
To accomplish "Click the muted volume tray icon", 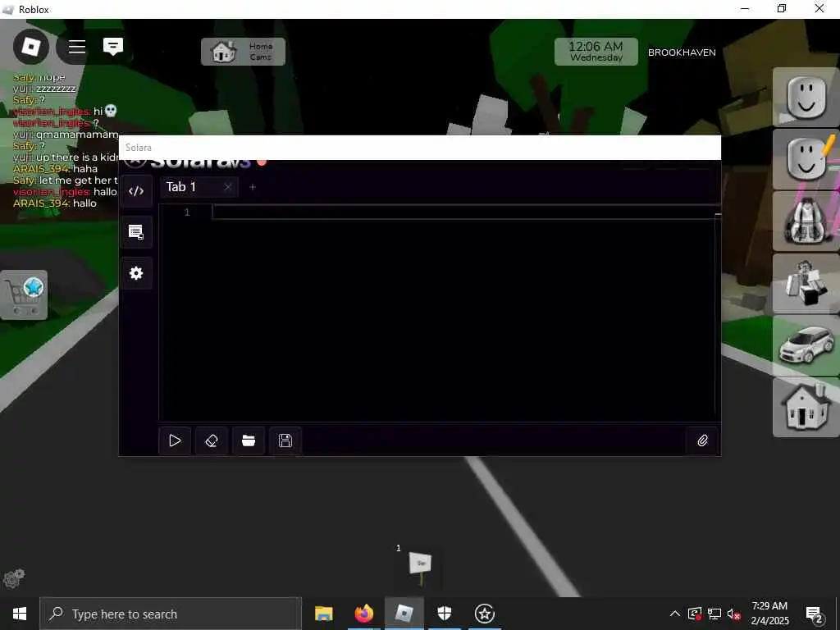I will [733, 614].
